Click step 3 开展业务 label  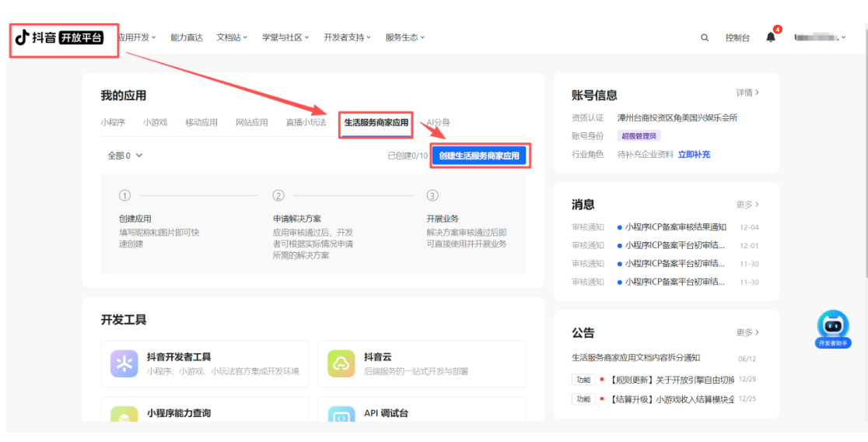[x=443, y=219]
